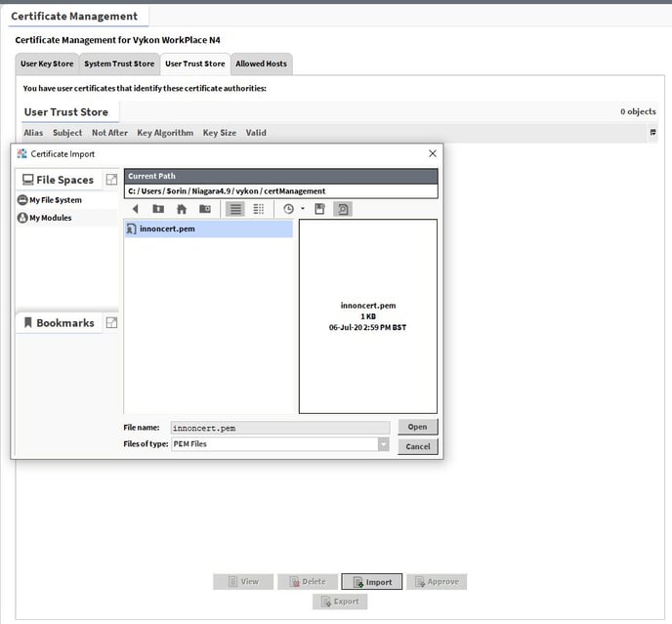The width and height of the screenshot is (672, 624).
Task: Click the Import button
Action: point(371,582)
